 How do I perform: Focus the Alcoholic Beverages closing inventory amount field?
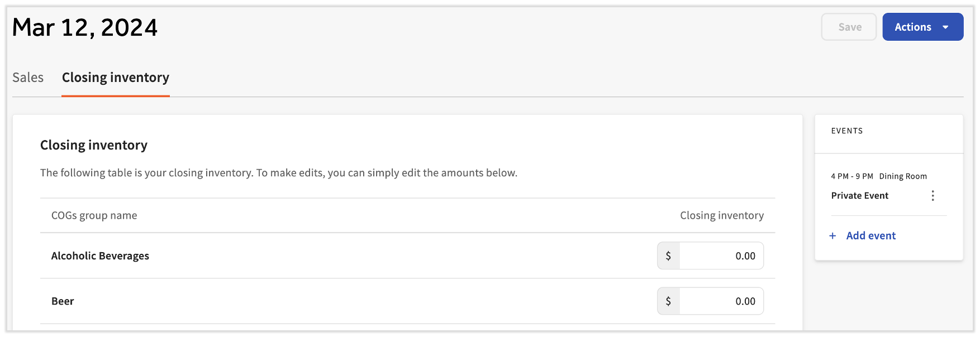[x=721, y=256]
